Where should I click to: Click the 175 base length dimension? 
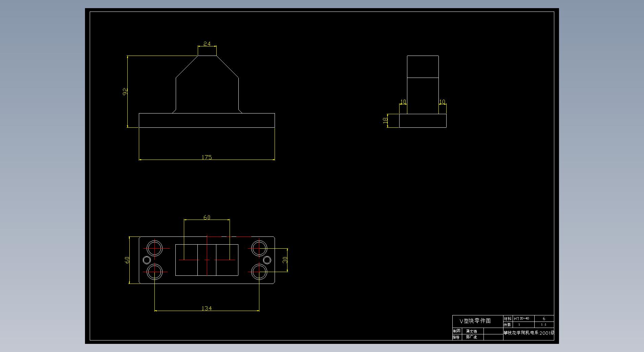point(207,157)
